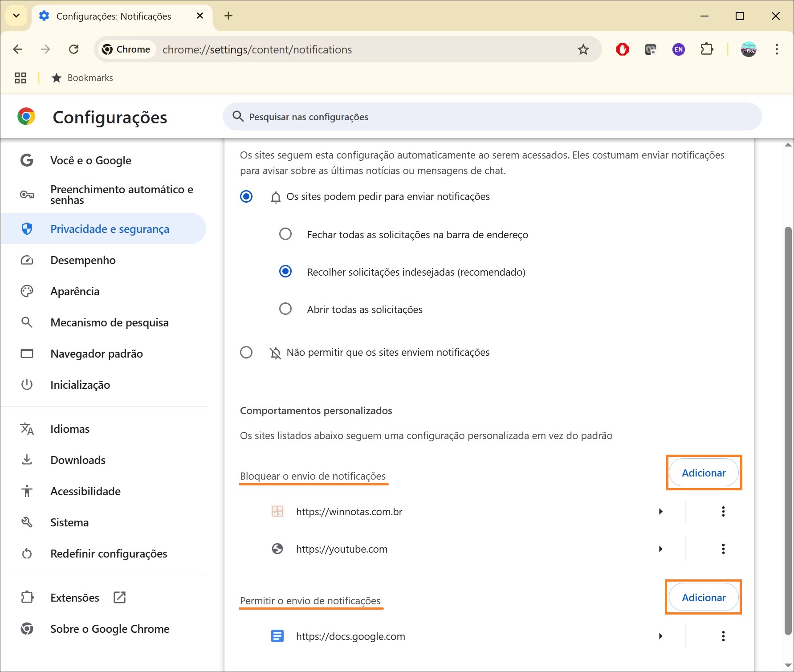Select Não permitir que os sites enviem notificações
The width and height of the screenshot is (794, 672).
(x=246, y=352)
